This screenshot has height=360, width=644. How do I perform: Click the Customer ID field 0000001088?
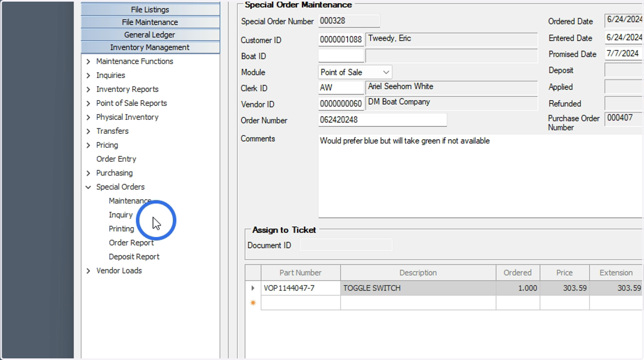(341, 40)
